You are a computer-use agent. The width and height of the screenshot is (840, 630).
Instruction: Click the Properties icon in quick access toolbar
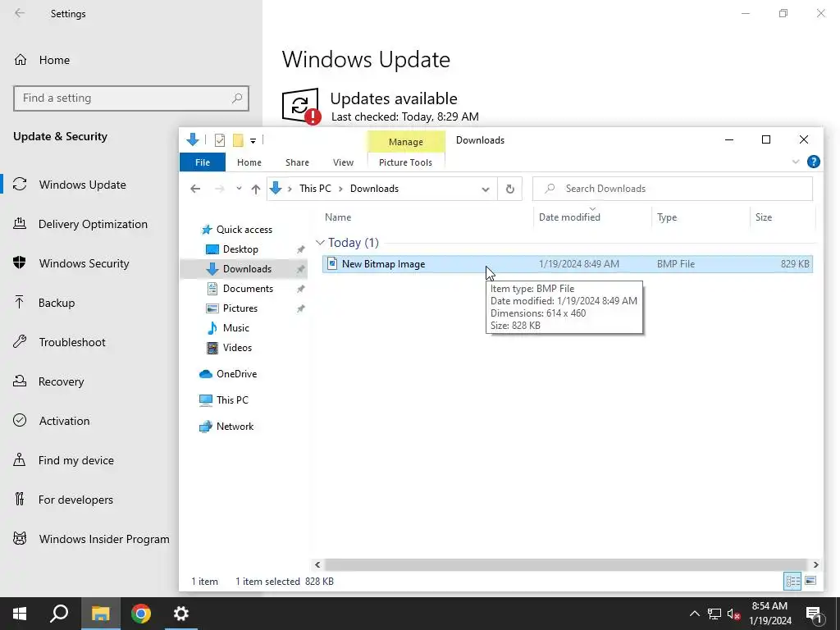click(x=220, y=140)
